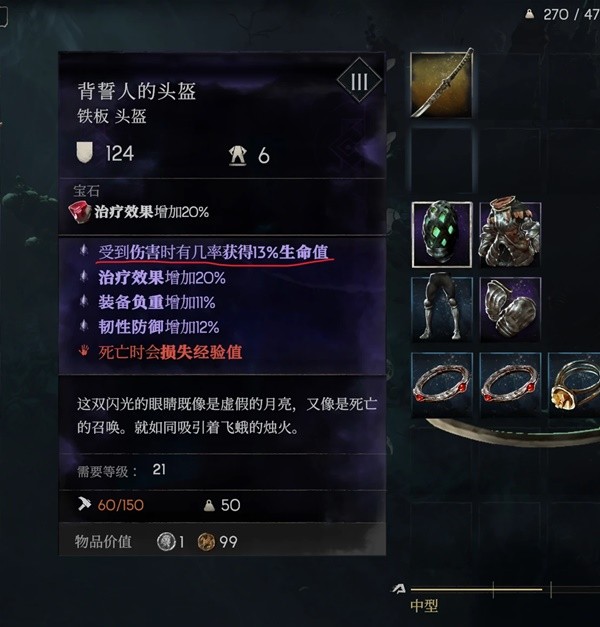This screenshot has width=600, height=627.
Task: Click the armor shield defense icon
Action: (84, 153)
